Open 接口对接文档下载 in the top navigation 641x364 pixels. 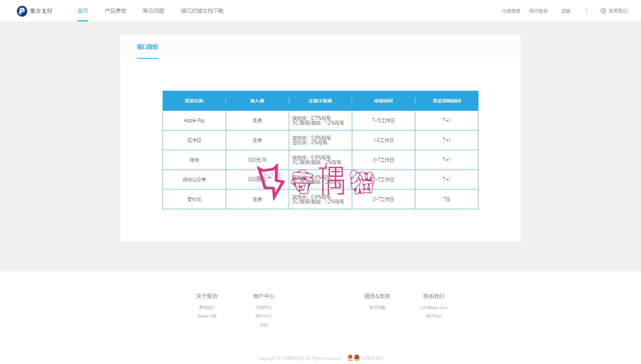pyautogui.click(x=202, y=11)
